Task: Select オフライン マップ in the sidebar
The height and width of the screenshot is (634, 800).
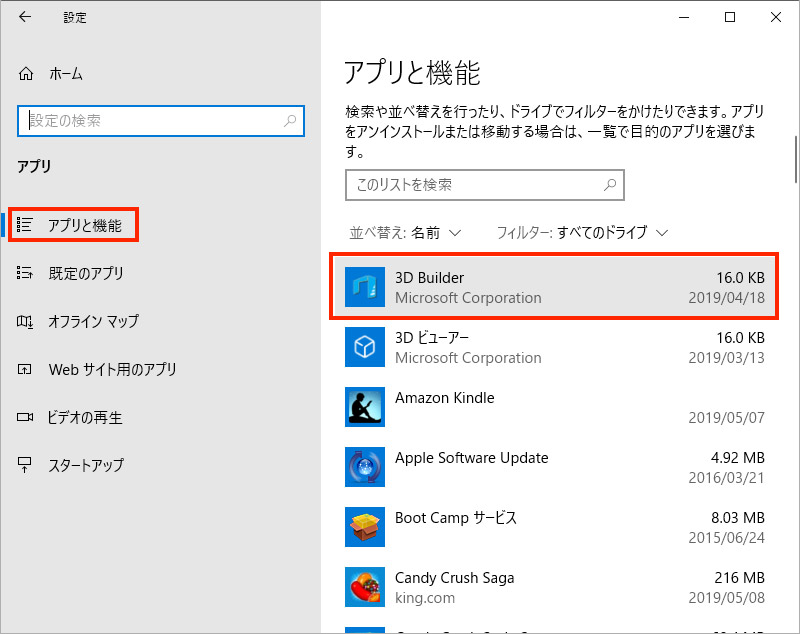Action: click(x=93, y=321)
